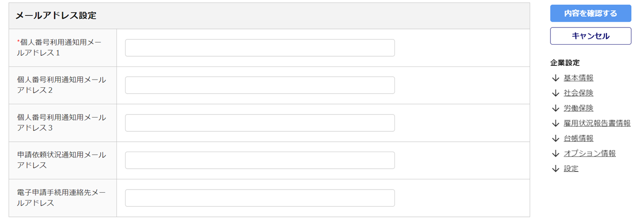
Task: Click the down arrow beside 設定
Action: [x=555, y=169]
